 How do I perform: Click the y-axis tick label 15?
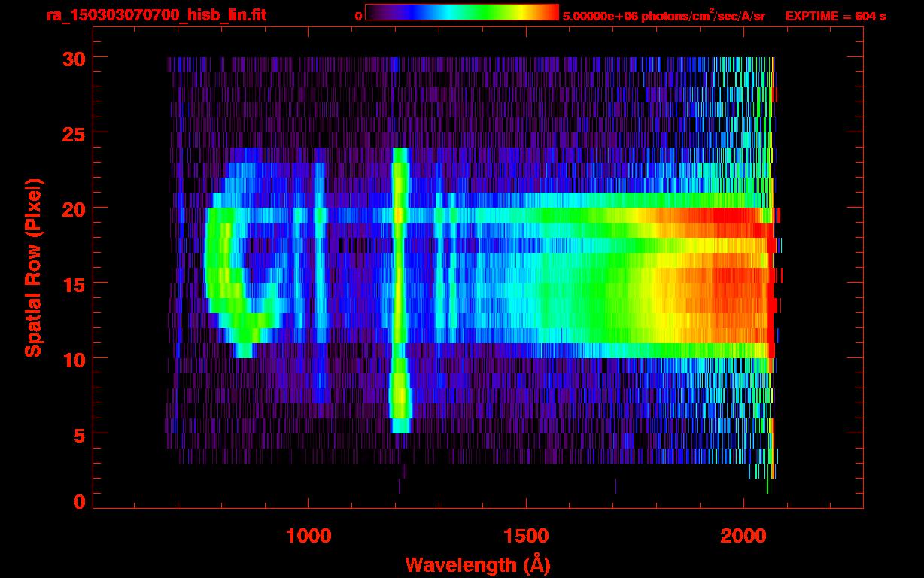tap(72, 284)
